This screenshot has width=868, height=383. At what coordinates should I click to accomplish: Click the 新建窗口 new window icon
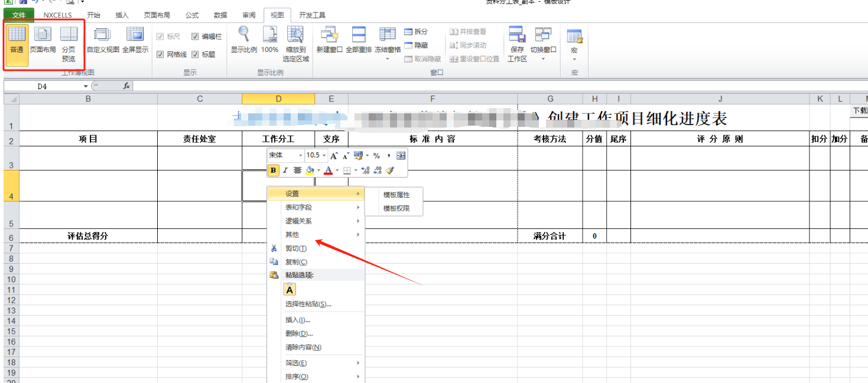click(329, 40)
